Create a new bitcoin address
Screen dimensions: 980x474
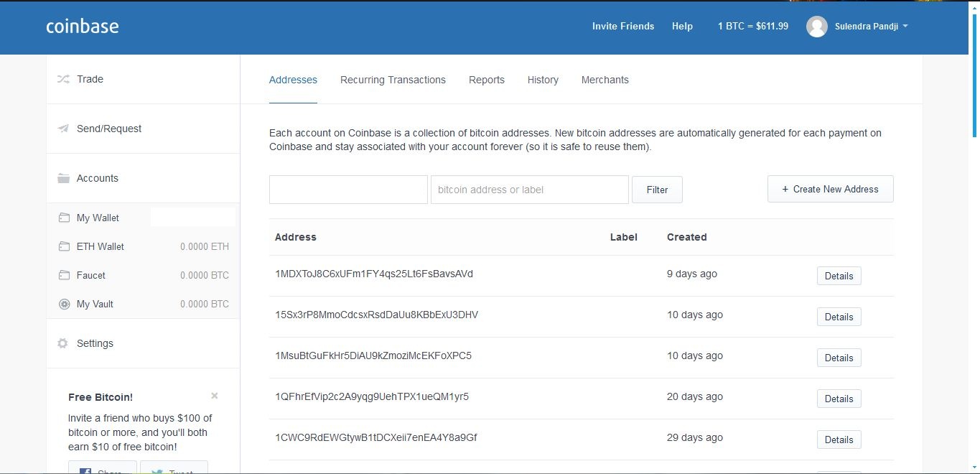point(831,189)
